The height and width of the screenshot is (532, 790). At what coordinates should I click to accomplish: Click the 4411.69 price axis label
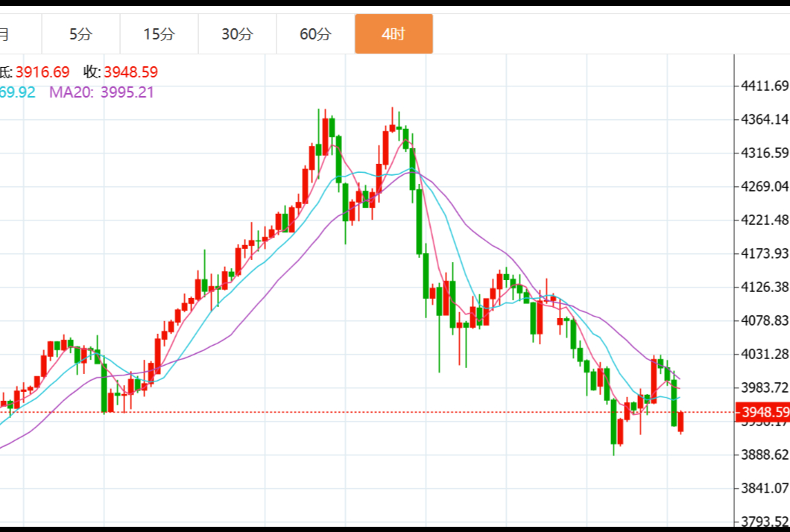pos(765,86)
